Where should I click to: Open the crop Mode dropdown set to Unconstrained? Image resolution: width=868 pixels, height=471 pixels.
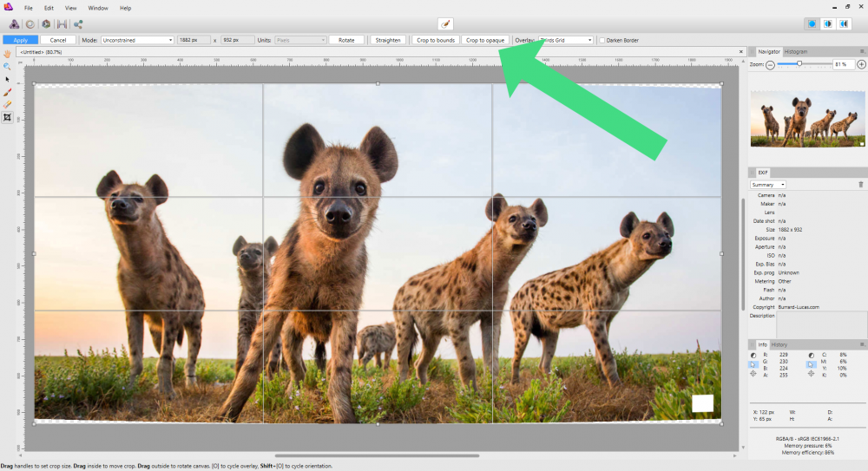pos(137,40)
